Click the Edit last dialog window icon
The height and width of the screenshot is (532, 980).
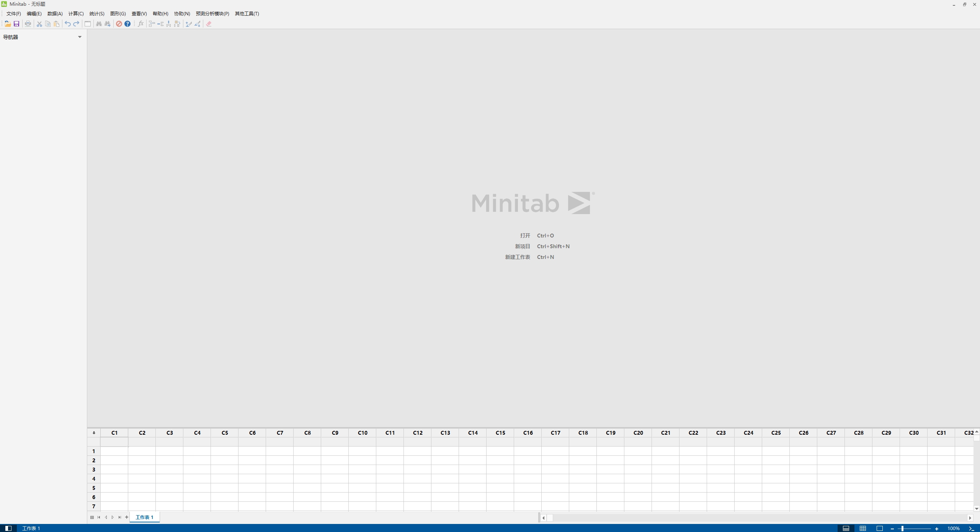point(88,24)
